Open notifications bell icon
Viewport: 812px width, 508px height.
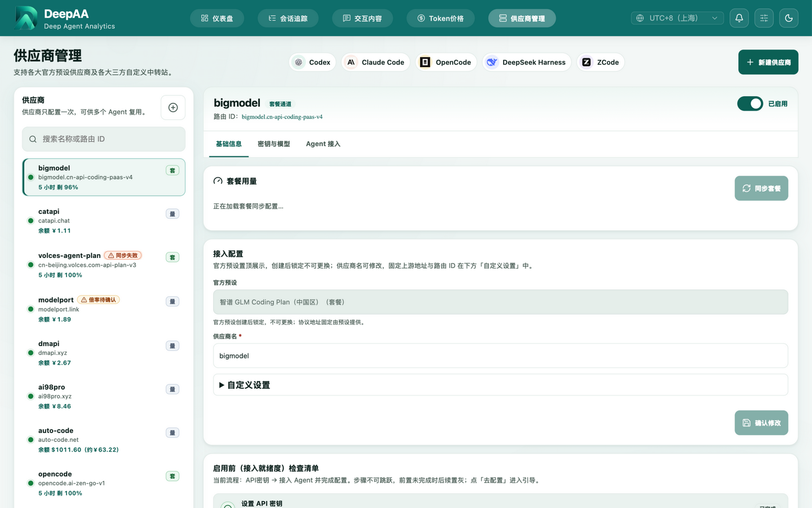(739, 18)
